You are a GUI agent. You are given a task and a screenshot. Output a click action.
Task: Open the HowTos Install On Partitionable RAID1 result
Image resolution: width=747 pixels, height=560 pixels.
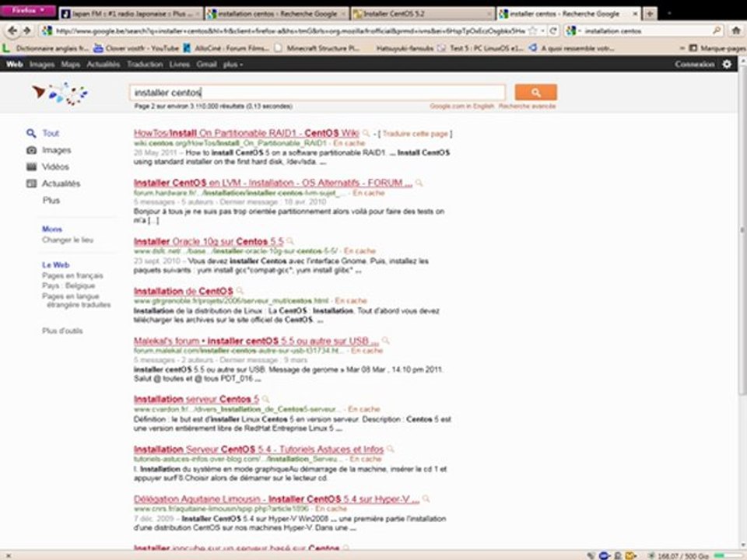click(x=247, y=133)
